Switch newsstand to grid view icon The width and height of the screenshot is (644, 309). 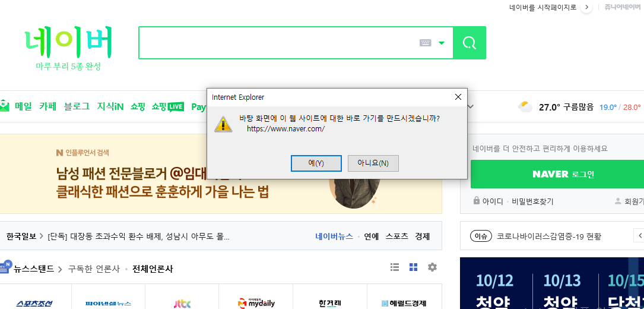[x=413, y=267]
